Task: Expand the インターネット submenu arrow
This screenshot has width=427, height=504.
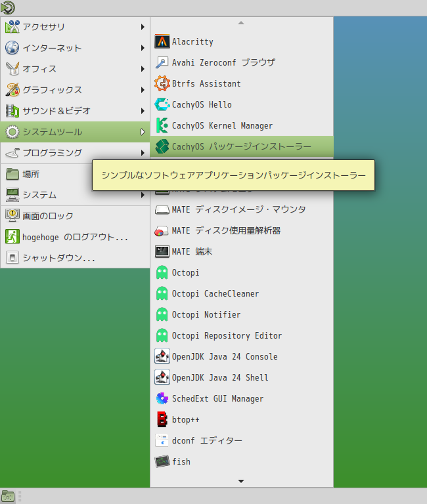Action: (x=143, y=48)
